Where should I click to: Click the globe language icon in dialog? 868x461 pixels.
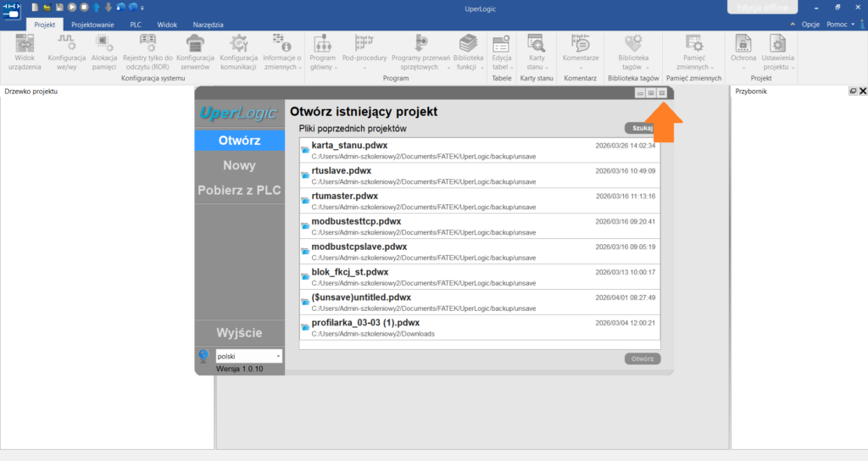203,355
